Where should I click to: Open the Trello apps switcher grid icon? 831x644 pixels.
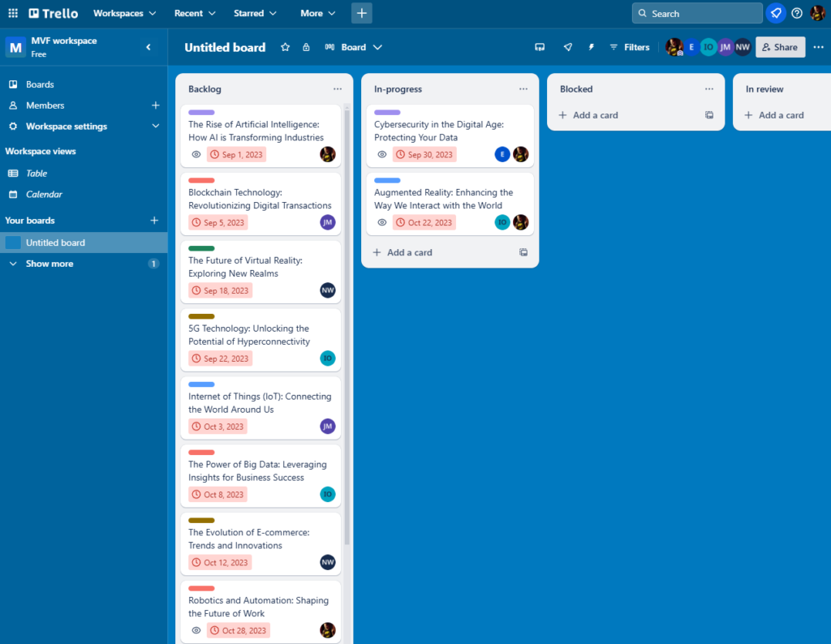pyautogui.click(x=12, y=12)
